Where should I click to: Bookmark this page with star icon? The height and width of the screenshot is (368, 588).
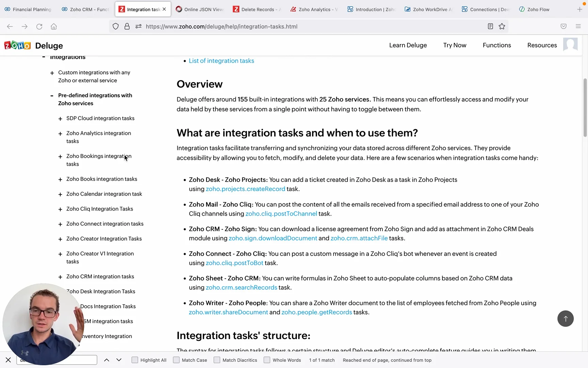(502, 27)
